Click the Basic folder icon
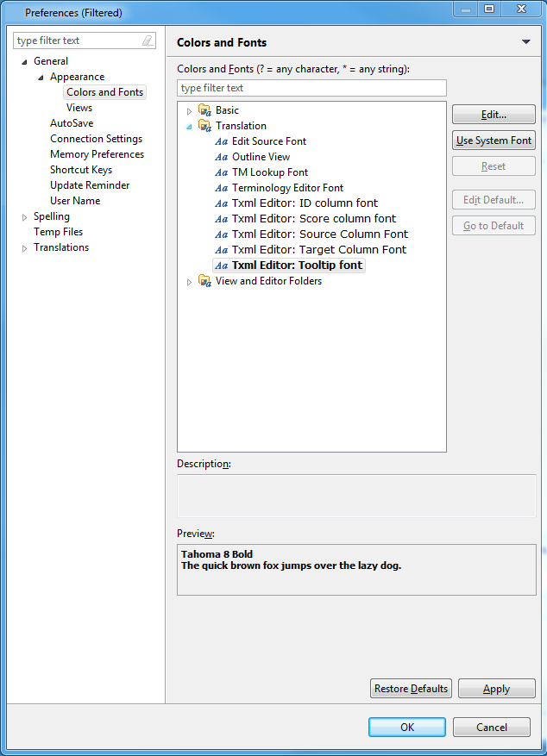The width and height of the screenshot is (547, 756). 204,110
